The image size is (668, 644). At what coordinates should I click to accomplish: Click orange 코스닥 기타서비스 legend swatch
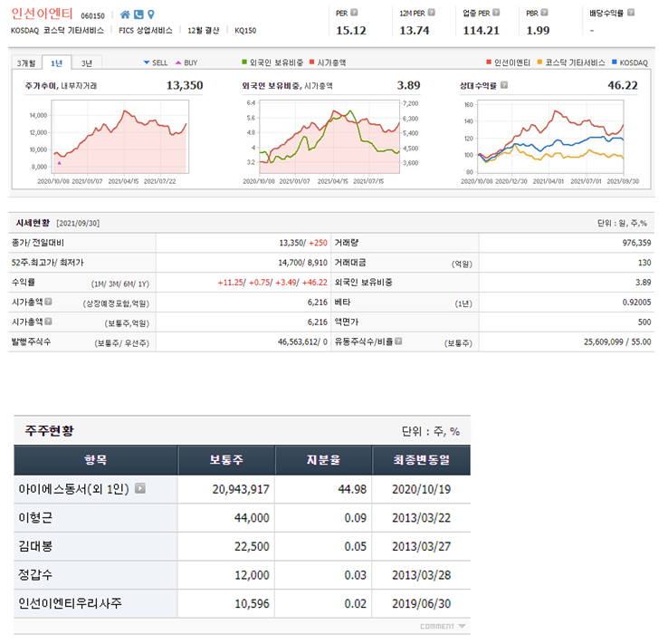pos(539,62)
